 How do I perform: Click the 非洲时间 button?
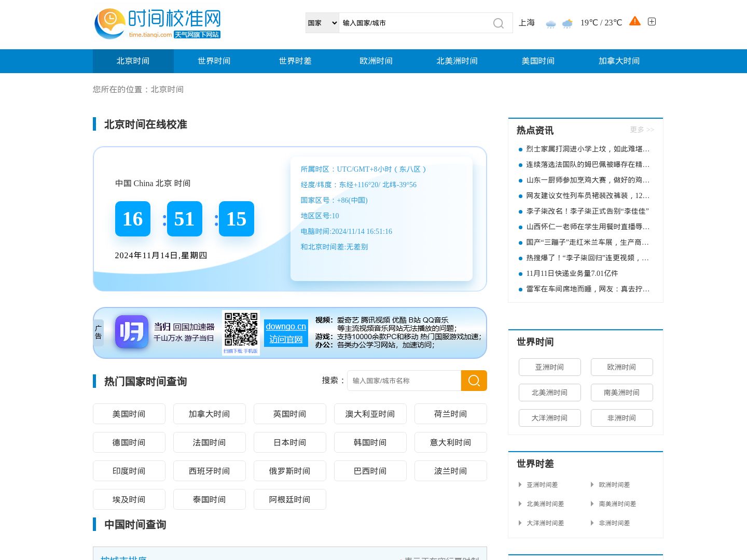tap(622, 418)
